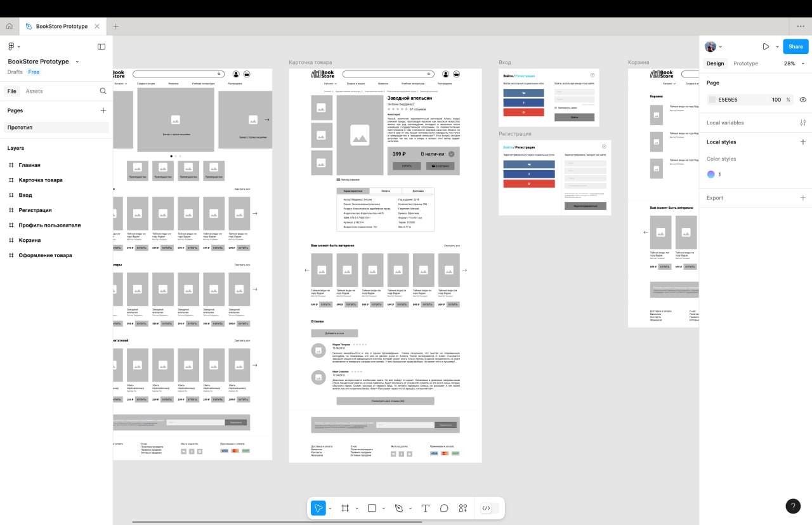Open the Figma main menu logo
The image size is (812, 525).
[11, 46]
